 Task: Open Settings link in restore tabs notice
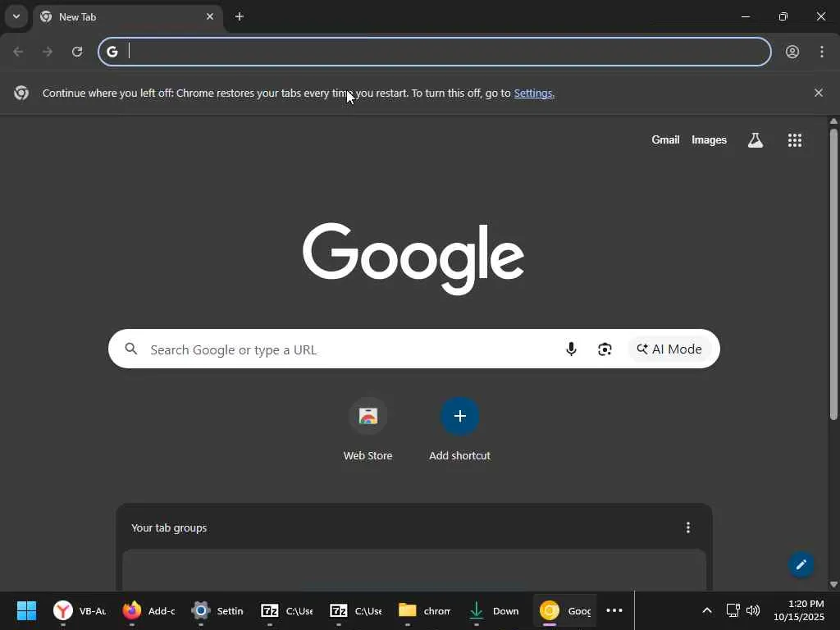click(x=533, y=94)
